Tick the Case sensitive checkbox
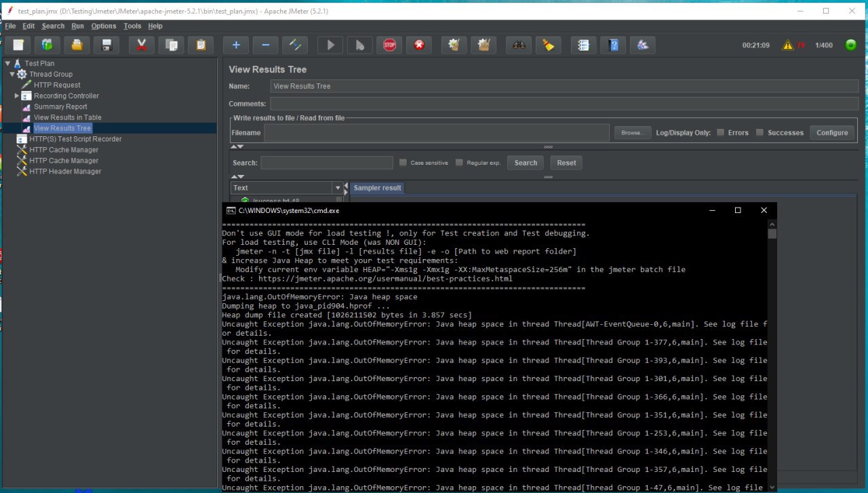The image size is (868, 493). (x=403, y=163)
